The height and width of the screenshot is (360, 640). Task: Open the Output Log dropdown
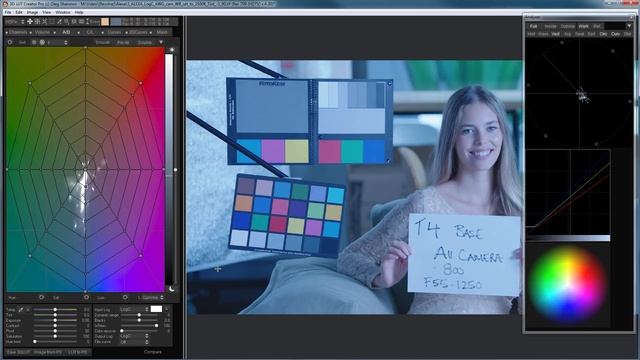tap(134, 336)
